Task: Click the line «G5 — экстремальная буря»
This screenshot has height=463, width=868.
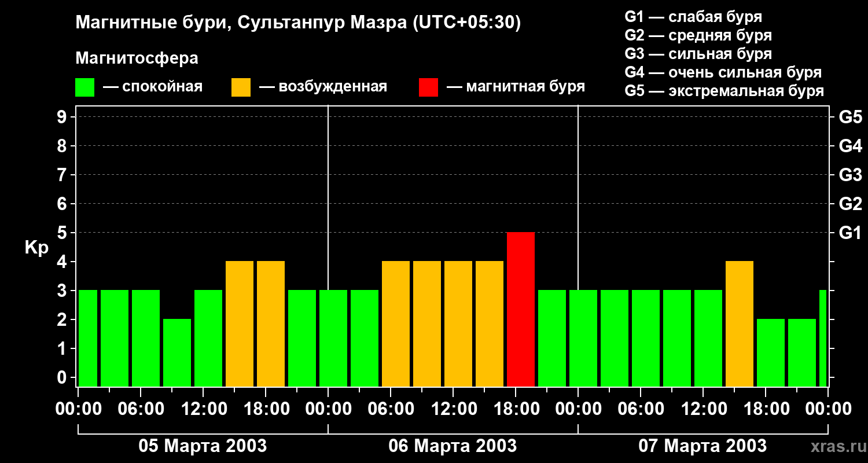Action: tap(724, 91)
